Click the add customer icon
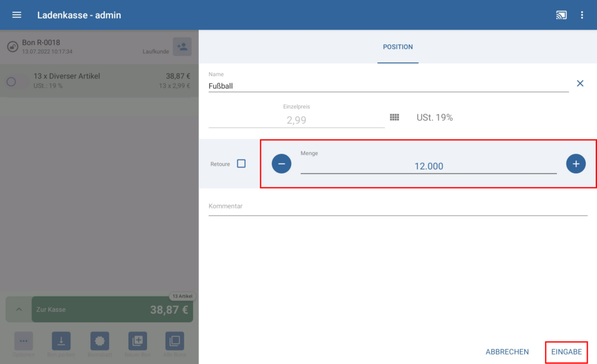This screenshot has height=364, width=597. coord(182,47)
